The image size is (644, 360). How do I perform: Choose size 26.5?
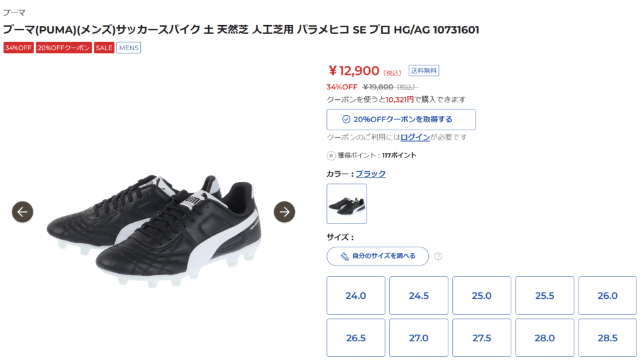pyautogui.click(x=355, y=338)
